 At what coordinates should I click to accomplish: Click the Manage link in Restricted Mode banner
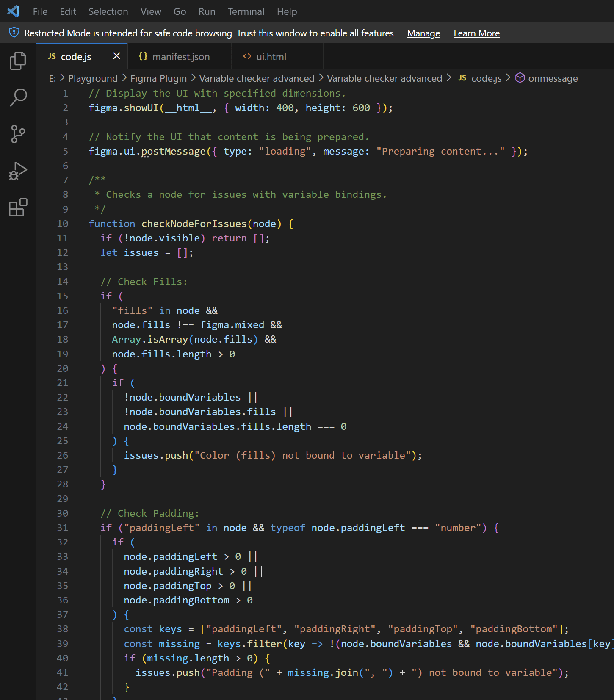click(x=423, y=33)
